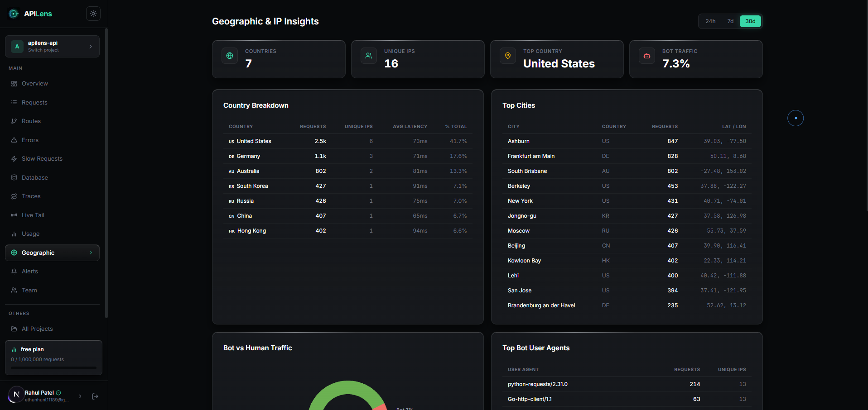Click the Traces icon in sidebar

14,196
